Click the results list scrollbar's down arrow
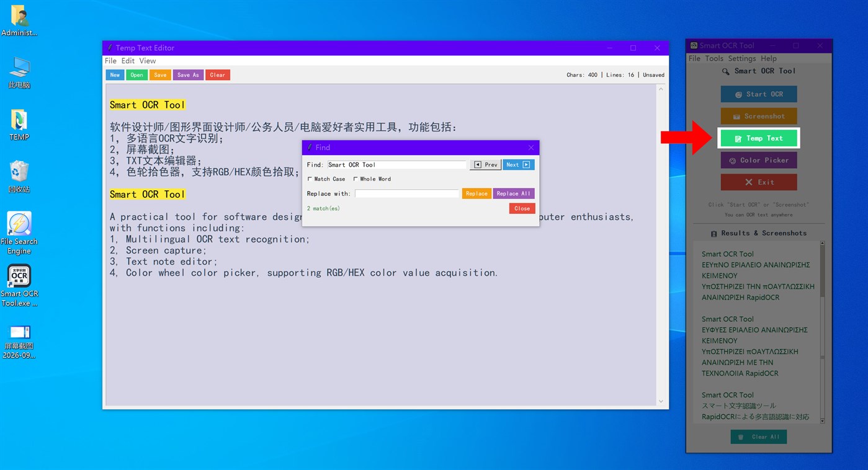 (823, 420)
